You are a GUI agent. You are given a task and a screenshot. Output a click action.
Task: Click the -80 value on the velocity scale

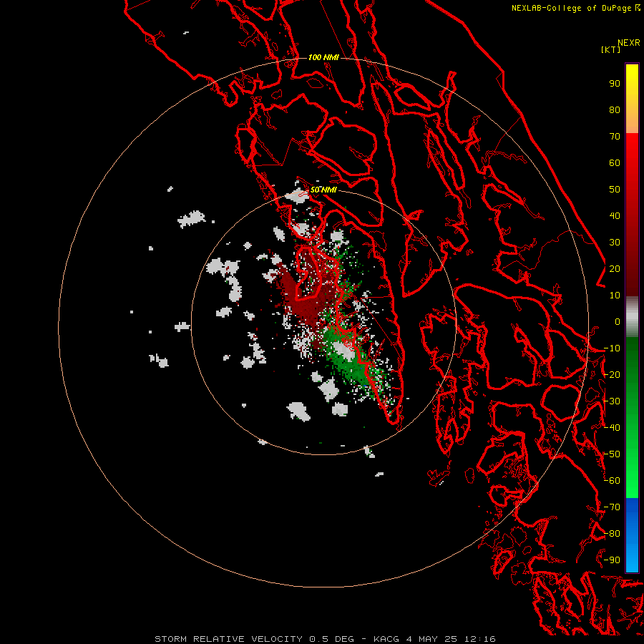tap(612, 534)
